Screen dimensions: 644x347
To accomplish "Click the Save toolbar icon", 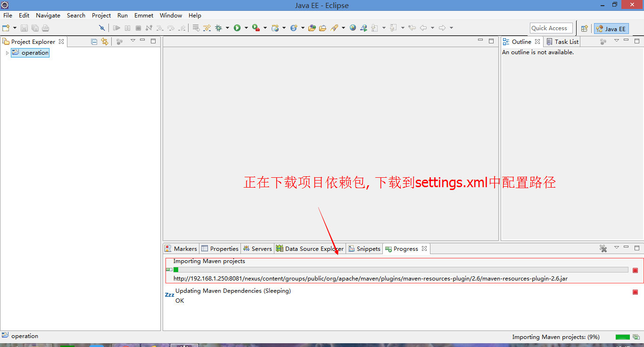I will 24,28.
